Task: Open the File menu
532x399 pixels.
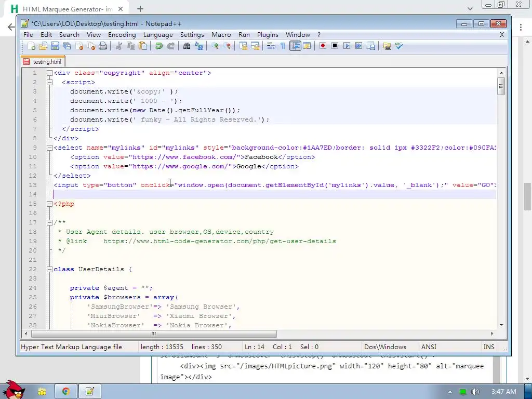Action: point(28,35)
